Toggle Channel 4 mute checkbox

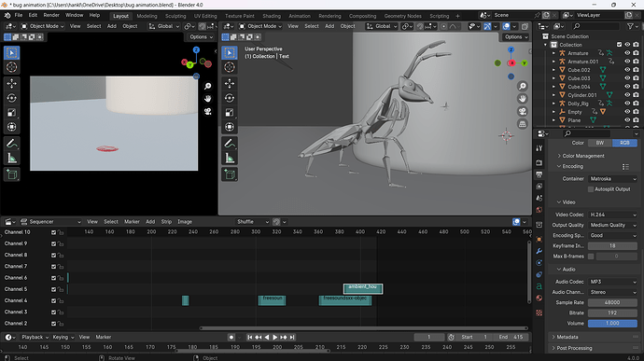pyautogui.click(x=53, y=301)
